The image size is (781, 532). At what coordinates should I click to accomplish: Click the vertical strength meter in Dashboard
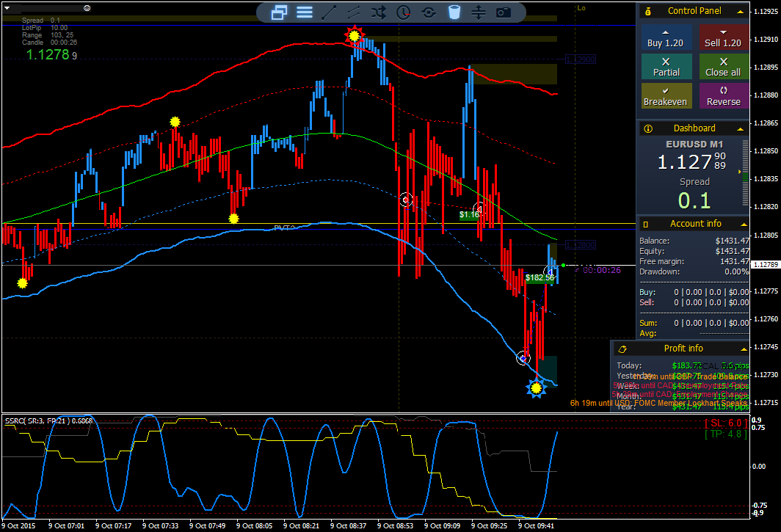[745, 173]
